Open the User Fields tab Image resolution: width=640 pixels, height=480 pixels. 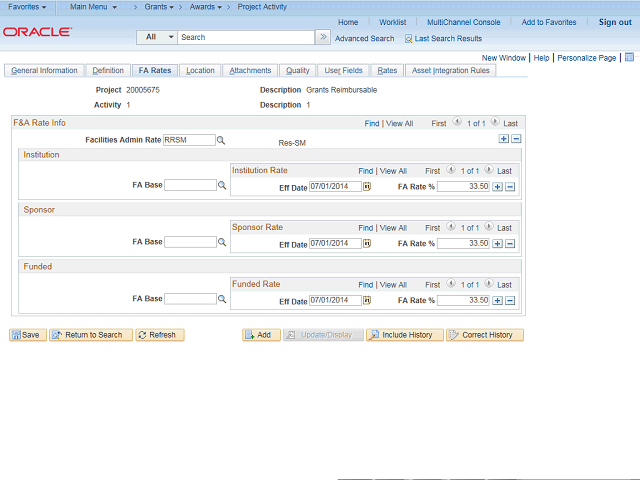(x=343, y=70)
